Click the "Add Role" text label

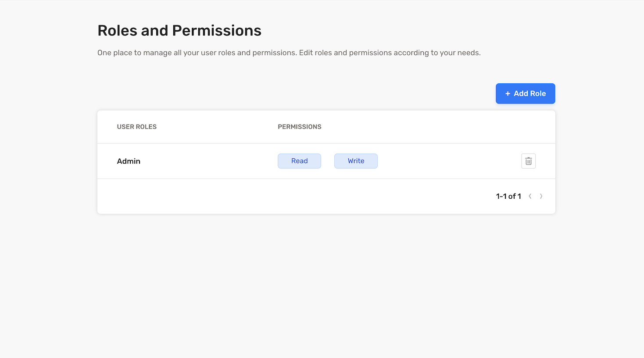530,93
